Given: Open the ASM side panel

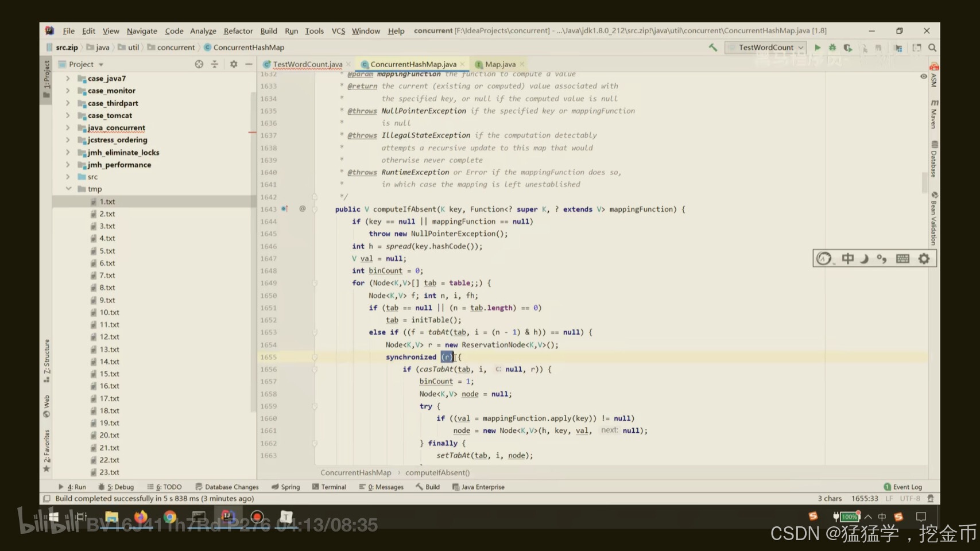Looking at the screenshot, I should pos(934,75).
